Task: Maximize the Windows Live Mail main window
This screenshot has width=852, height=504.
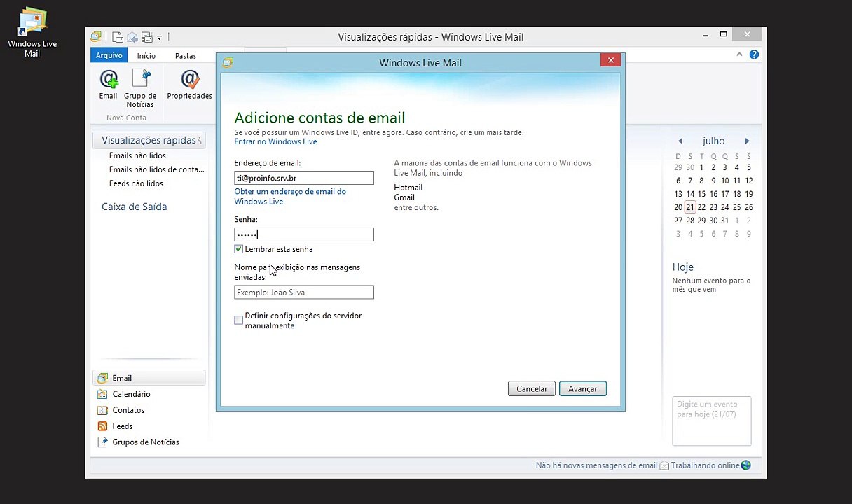Action: tap(724, 35)
